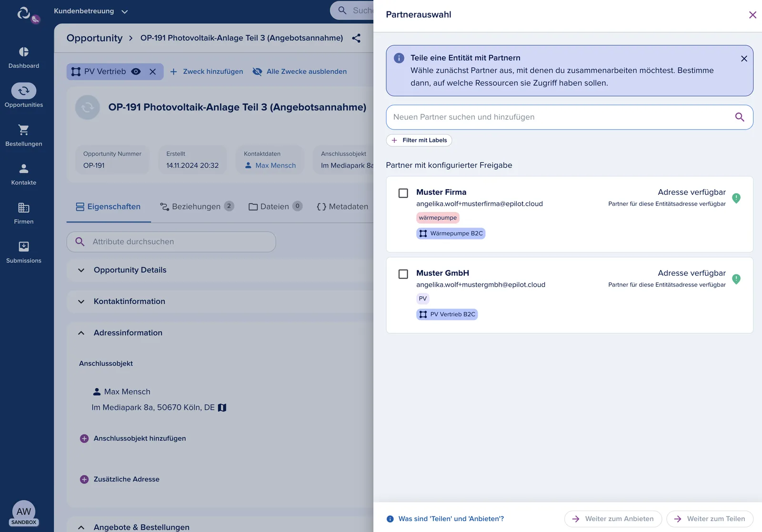Switch to the Dateien tab

point(275,207)
